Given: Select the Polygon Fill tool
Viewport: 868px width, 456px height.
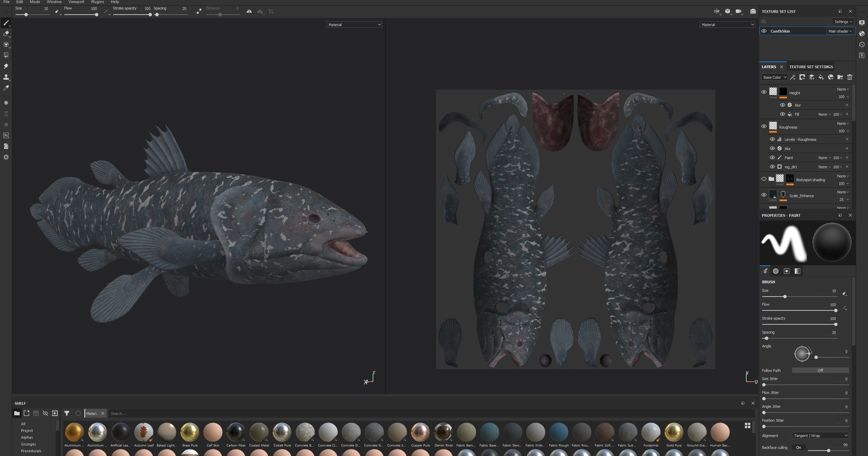Looking at the screenshot, I should pyautogui.click(x=6, y=55).
